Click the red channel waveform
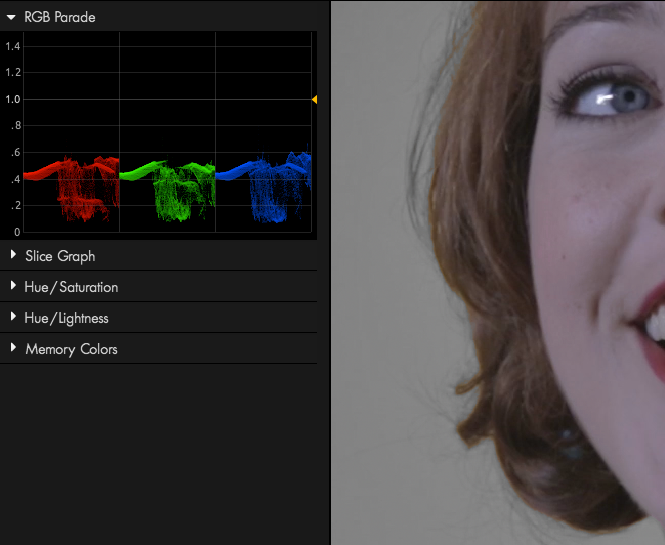This screenshot has width=665, height=545. point(71,188)
